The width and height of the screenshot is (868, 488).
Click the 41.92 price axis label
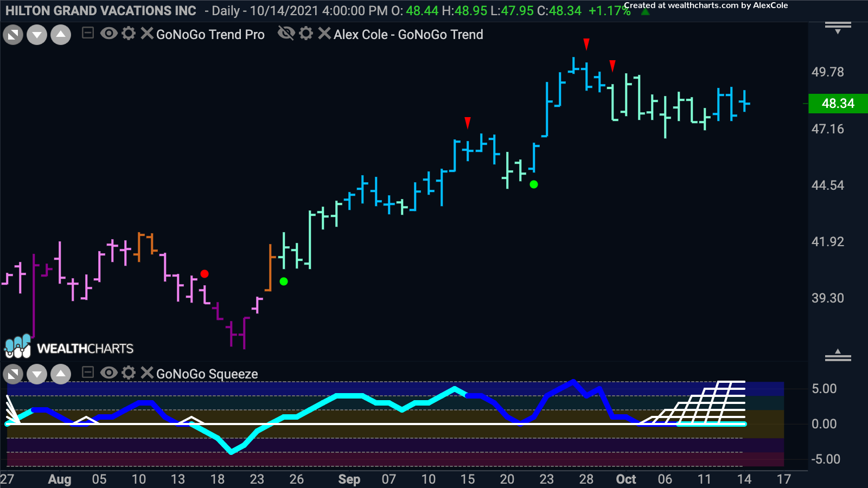click(828, 242)
